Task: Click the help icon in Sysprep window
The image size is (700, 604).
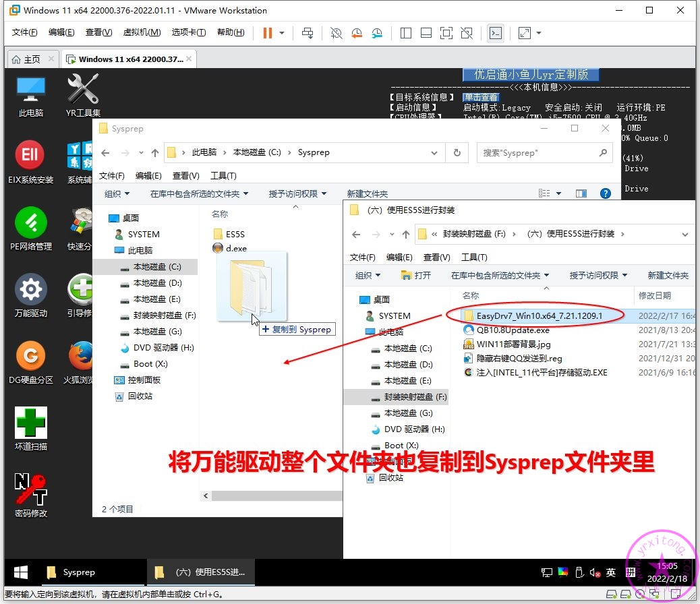Action: click(606, 193)
